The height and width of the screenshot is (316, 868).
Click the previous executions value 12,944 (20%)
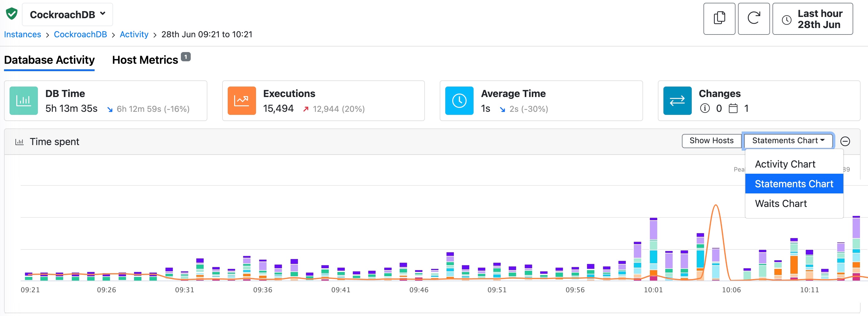tap(339, 109)
